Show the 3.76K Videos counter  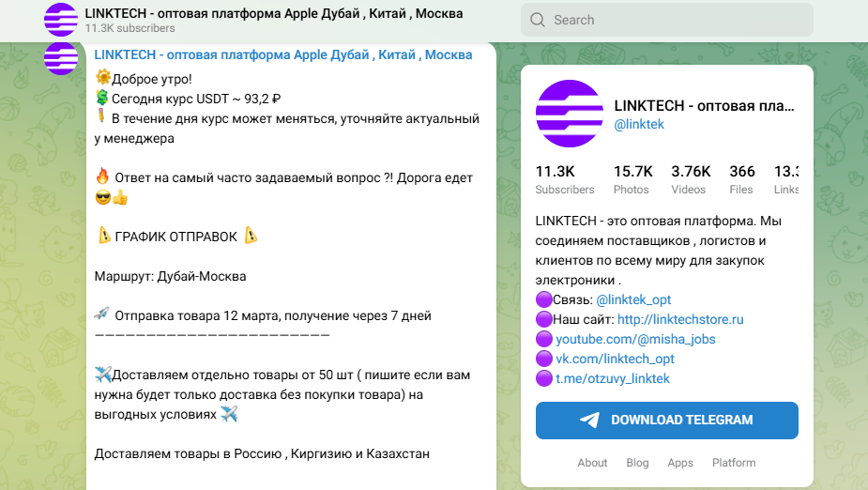pos(691,179)
